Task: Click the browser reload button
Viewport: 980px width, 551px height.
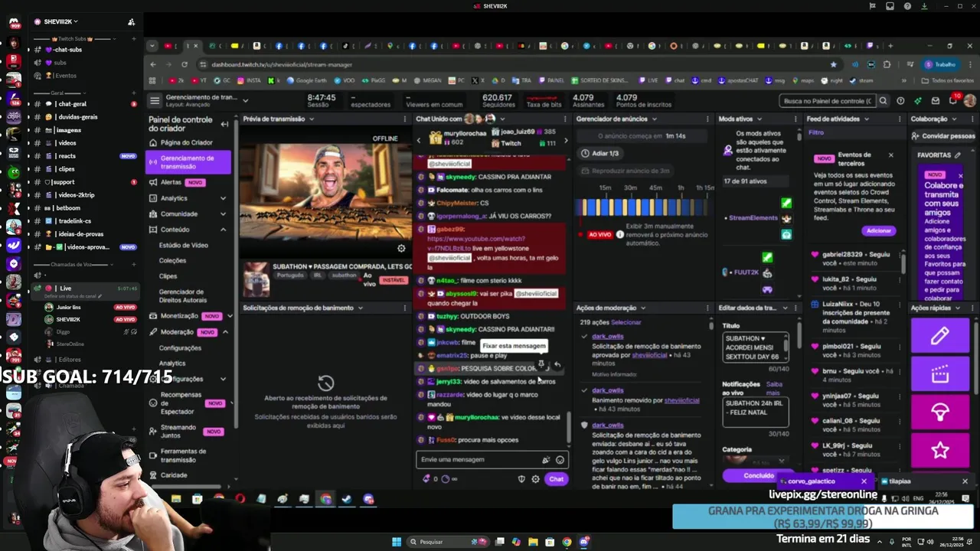Action: click(x=185, y=64)
